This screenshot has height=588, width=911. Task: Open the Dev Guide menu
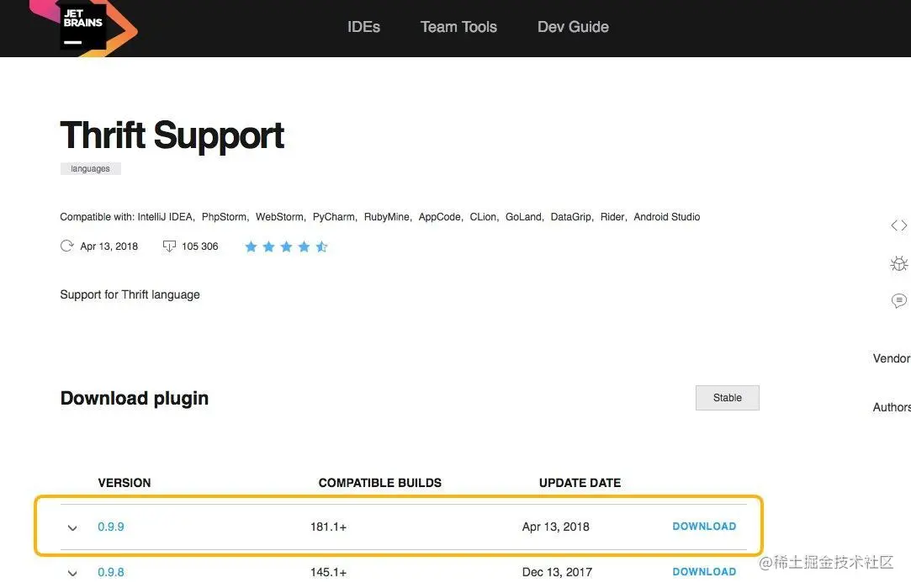573,27
